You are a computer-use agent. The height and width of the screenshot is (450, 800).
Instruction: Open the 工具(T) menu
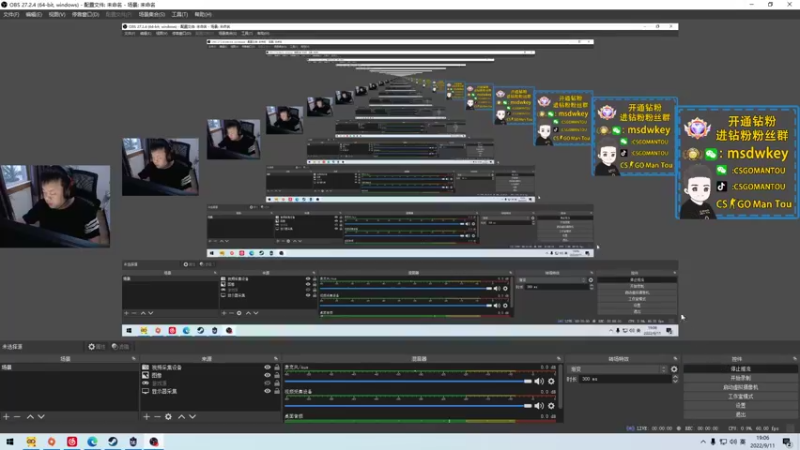coord(180,14)
